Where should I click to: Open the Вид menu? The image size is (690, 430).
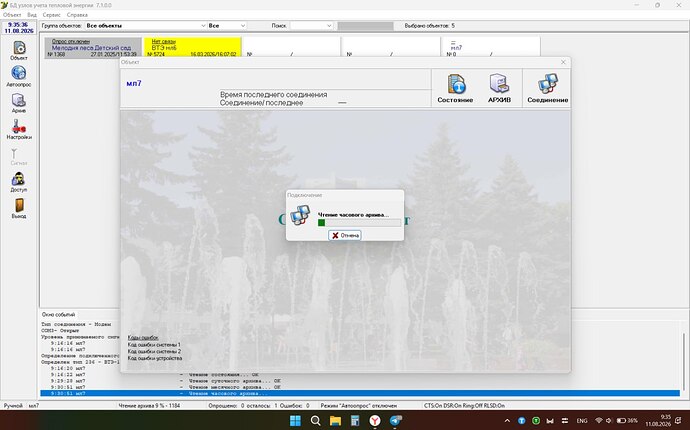pyautogui.click(x=32, y=15)
